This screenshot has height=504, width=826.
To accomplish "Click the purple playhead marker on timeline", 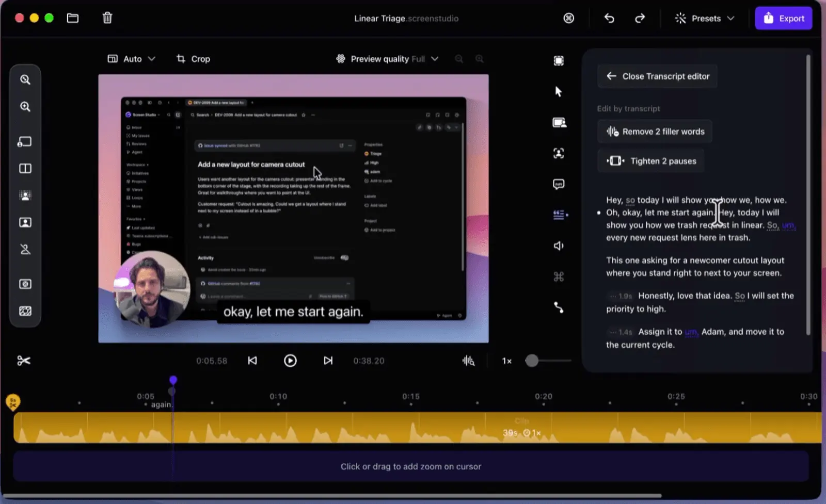I will click(173, 380).
